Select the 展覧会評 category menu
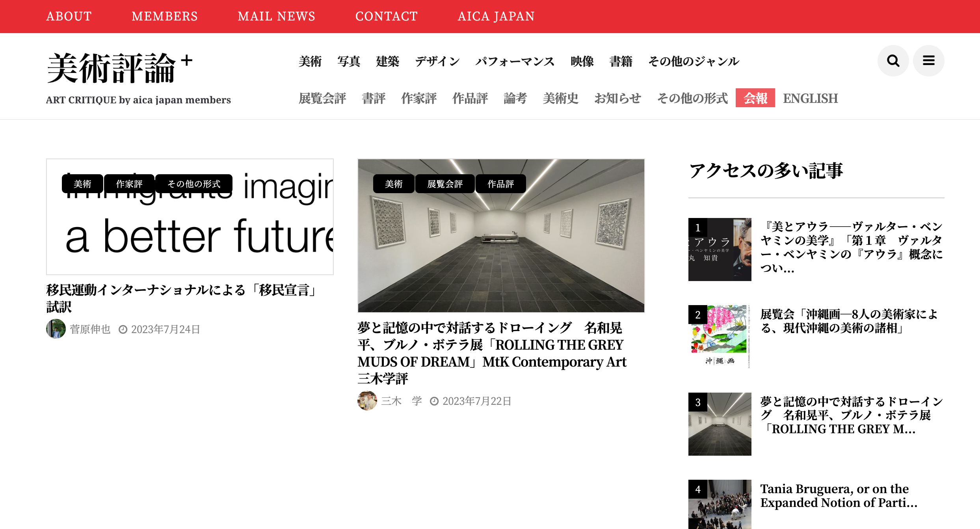This screenshot has height=529, width=980. 322,98
